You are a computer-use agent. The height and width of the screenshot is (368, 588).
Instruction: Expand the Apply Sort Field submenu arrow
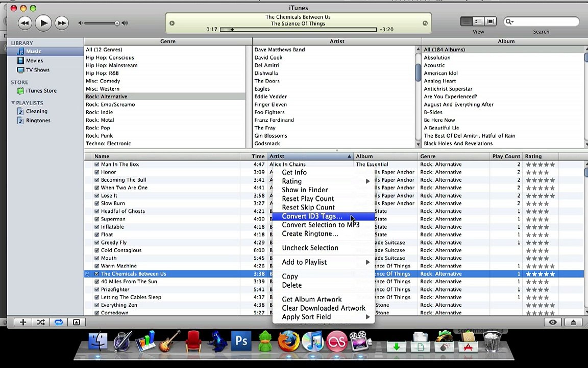pyautogui.click(x=367, y=317)
